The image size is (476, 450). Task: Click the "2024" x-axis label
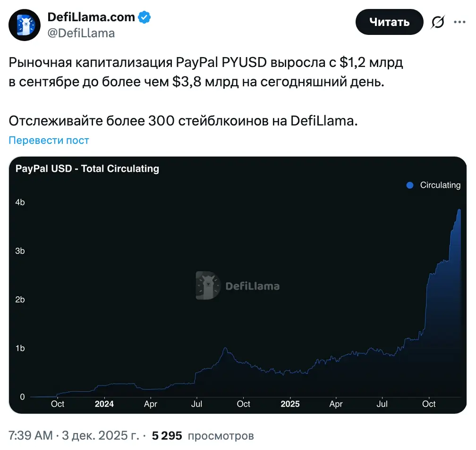[104, 404]
